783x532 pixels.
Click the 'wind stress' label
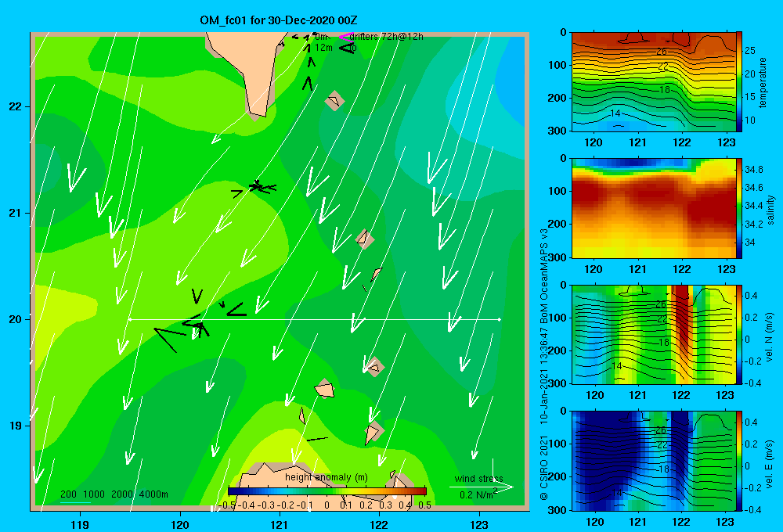(479, 478)
